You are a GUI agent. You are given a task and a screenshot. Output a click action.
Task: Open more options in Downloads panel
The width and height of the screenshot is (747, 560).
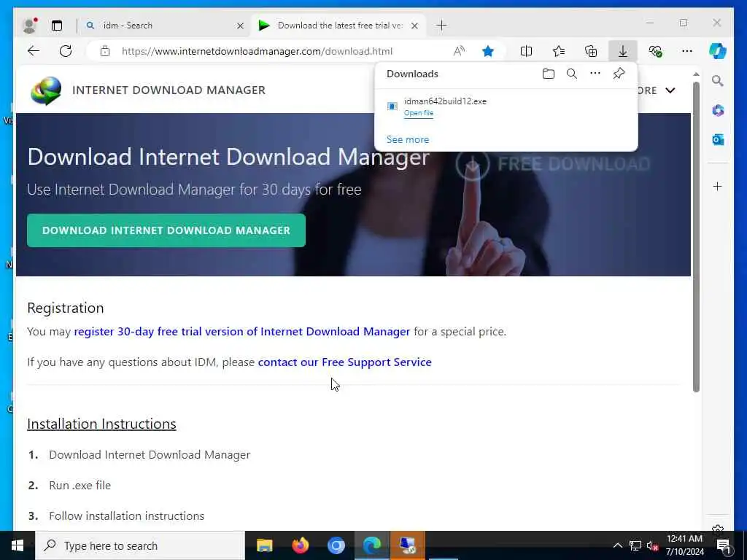[595, 74]
